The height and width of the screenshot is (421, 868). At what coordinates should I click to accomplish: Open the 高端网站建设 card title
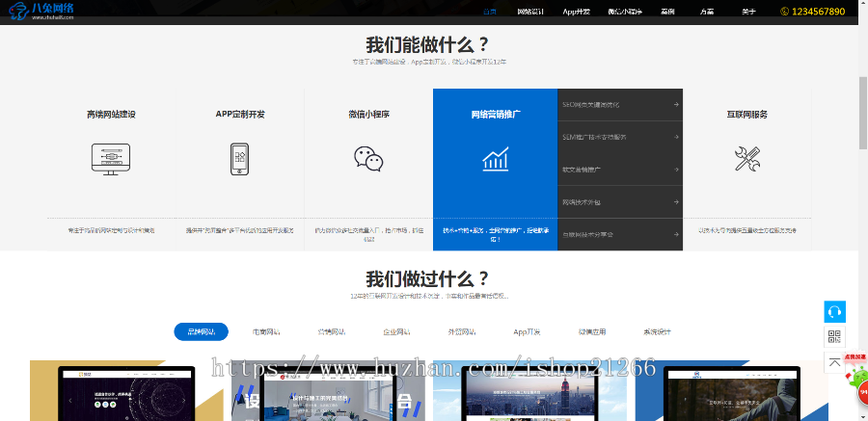(x=111, y=115)
